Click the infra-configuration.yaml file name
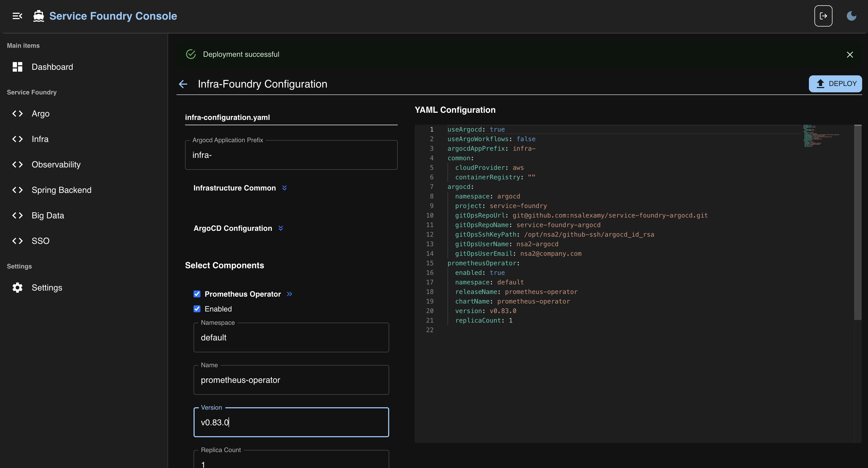This screenshot has height=468, width=868. tap(227, 117)
